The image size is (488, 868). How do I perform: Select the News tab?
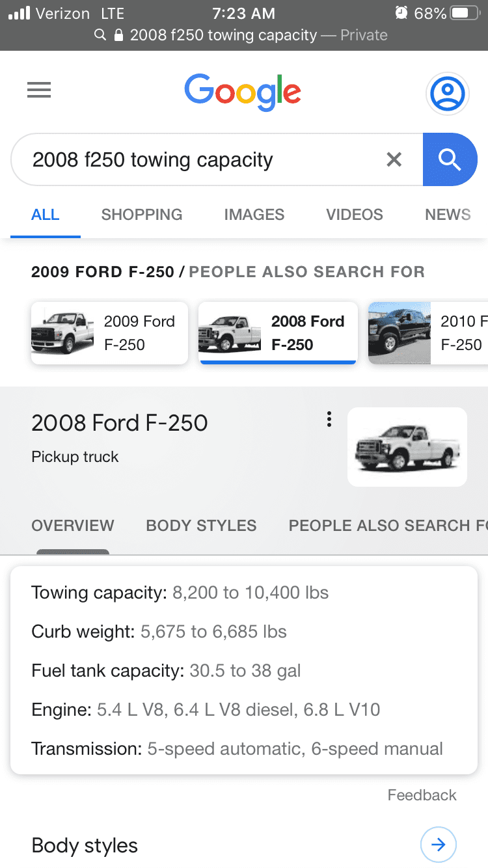point(448,215)
